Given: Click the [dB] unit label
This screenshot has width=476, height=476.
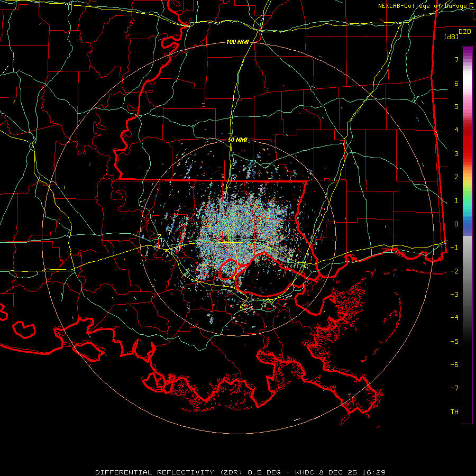Looking at the screenshot, I should click(x=451, y=36).
